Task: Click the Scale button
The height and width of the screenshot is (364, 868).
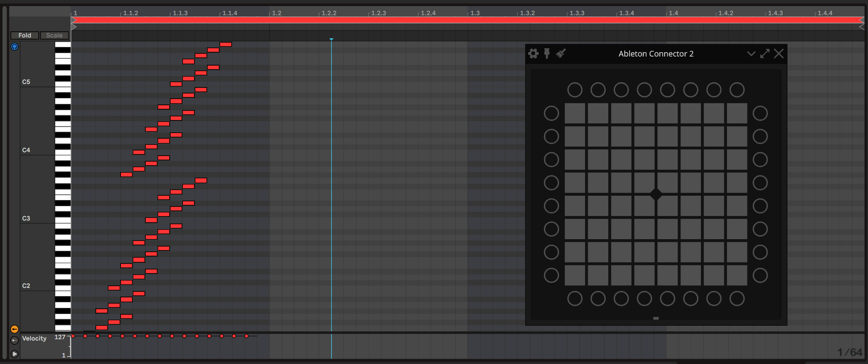Action: 54,35
